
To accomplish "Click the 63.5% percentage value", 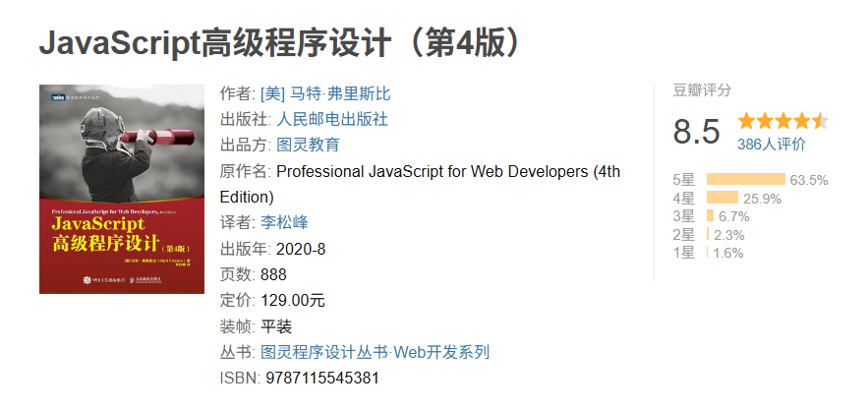I will coord(809,180).
